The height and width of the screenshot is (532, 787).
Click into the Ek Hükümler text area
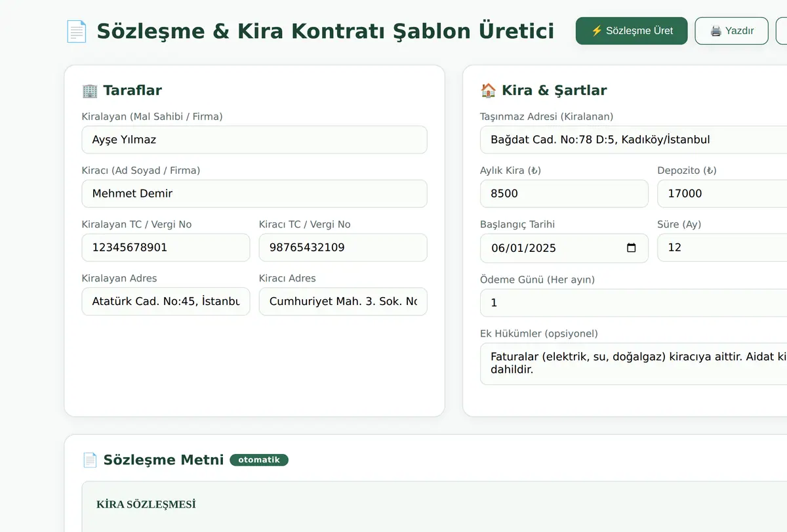(x=634, y=363)
